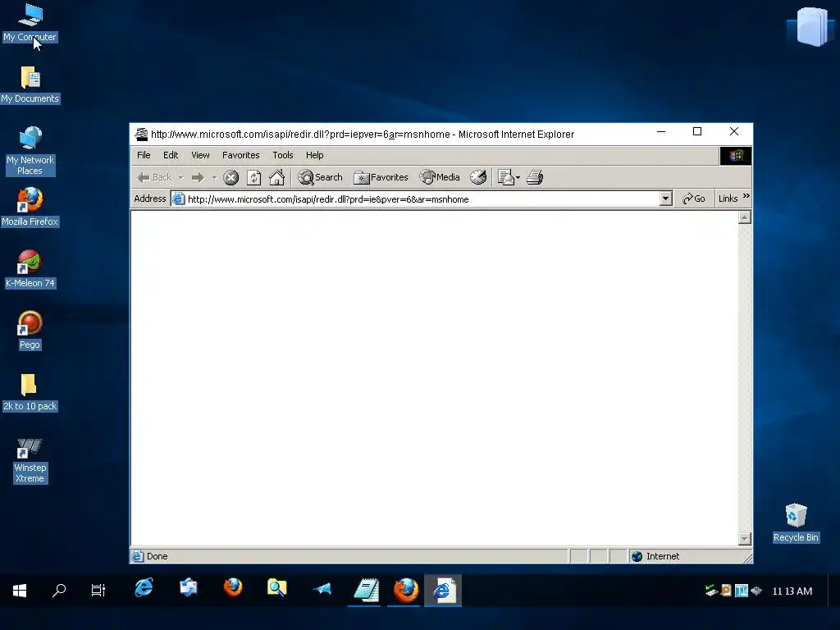Launch Internet Explorer from taskbar pinned icon

click(x=144, y=588)
